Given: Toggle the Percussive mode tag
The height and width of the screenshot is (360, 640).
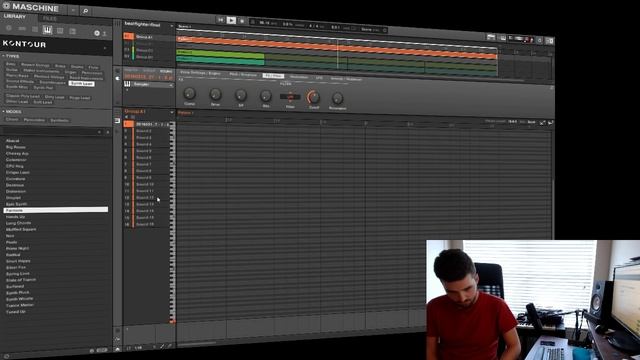Looking at the screenshot, I should coord(34,120).
